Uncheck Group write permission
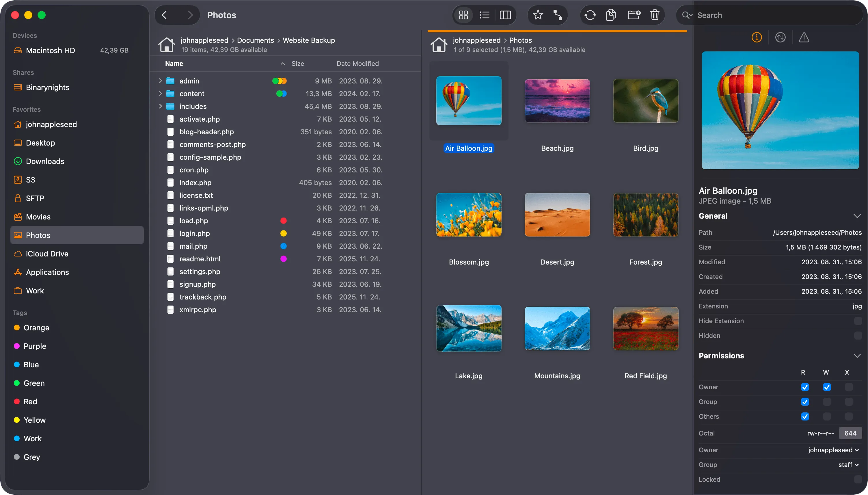Image resolution: width=868 pixels, height=495 pixels. (827, 401)
